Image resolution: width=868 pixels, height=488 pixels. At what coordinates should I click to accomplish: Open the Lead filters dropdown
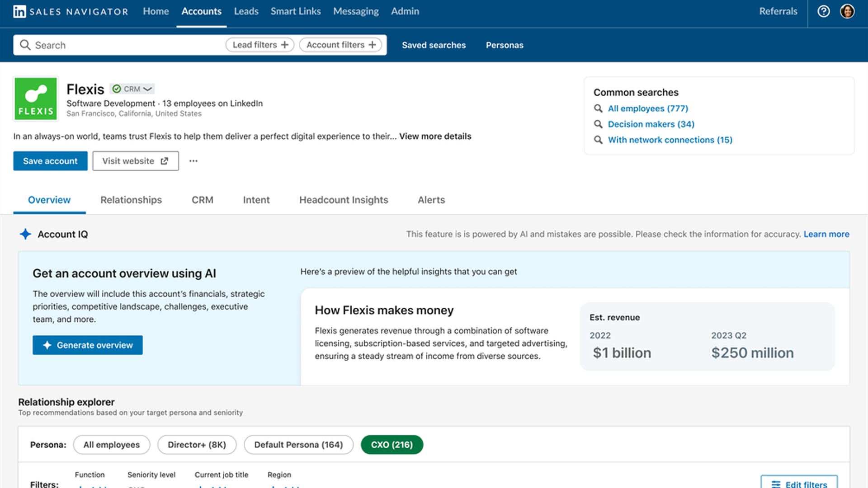click(x=259, y=45)
